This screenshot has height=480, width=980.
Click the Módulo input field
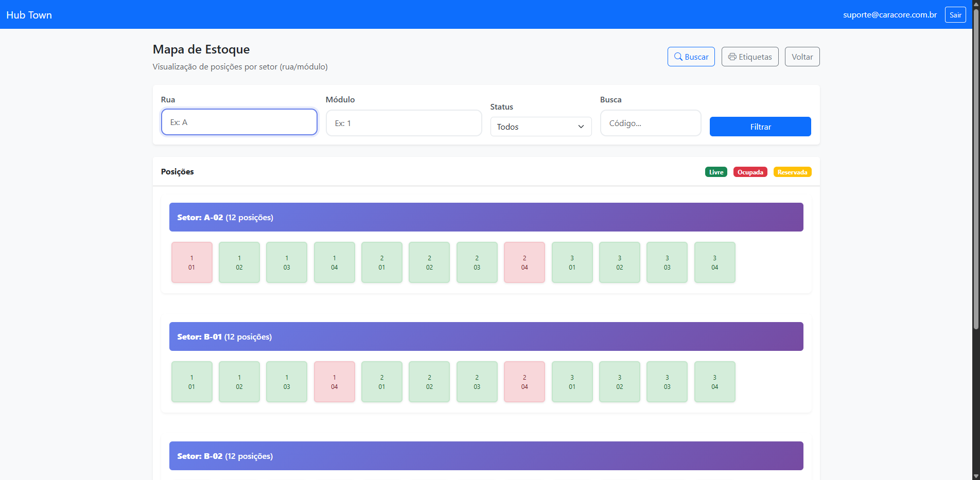click(404, 123)
